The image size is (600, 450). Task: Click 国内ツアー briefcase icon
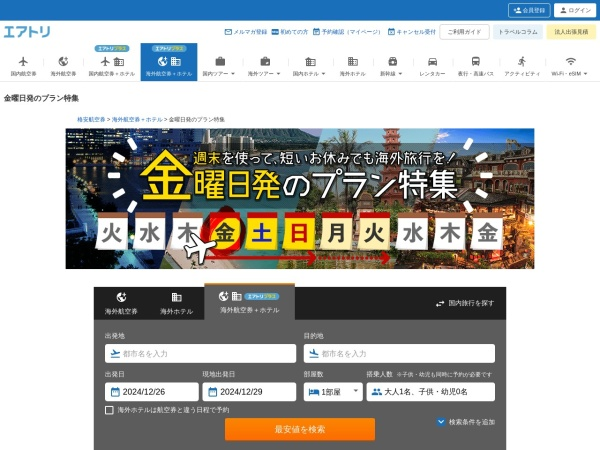220,61
